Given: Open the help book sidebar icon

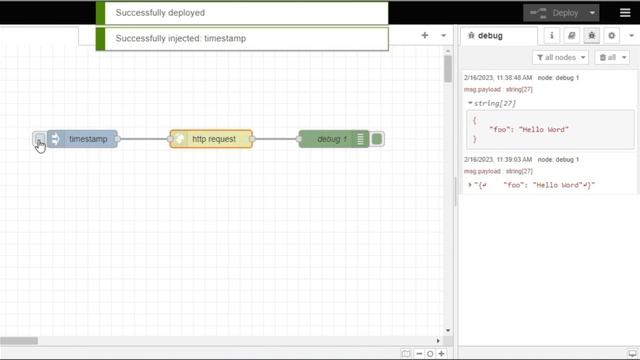Looking at the screenshot, I should click(x=571, y=36).
